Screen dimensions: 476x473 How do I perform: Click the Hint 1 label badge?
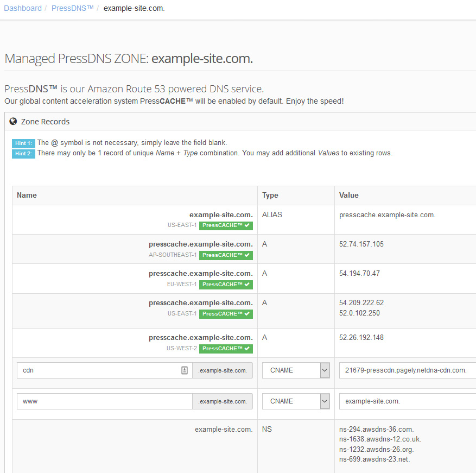point(24,143)
